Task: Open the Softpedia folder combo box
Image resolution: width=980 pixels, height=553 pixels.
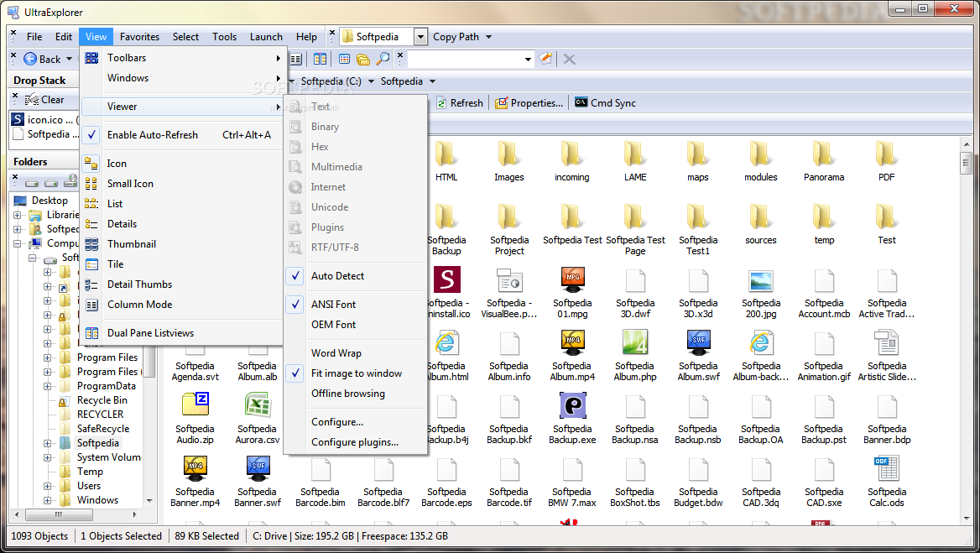Action: point(420,37)
